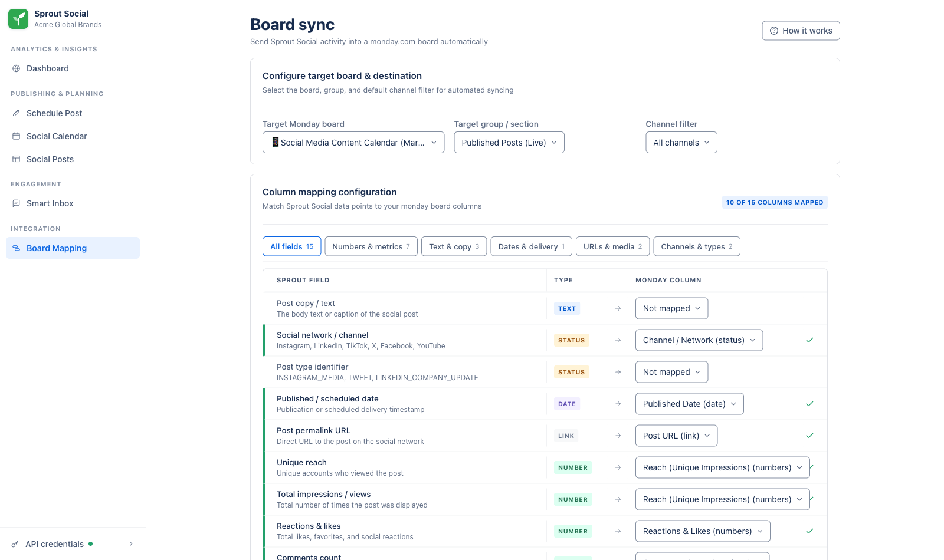Click the arrow icon in Unique reach row
The height and width of the screenshot is (560, 944).
pos(618,467)
